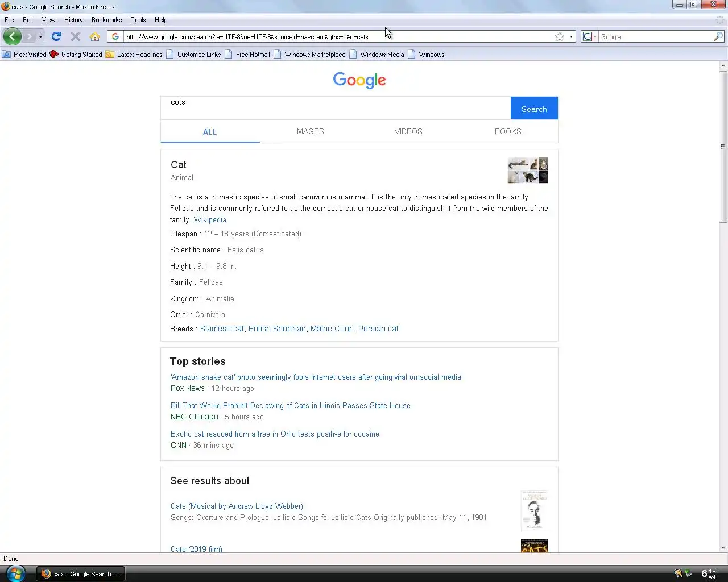The height and width of the screenshot is (582, 728).
Task: Open the Windows Marketplace bookmark
Action: [309, 55]
